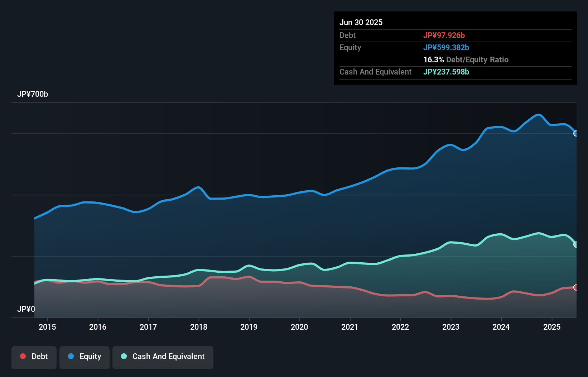Click the Cash value JP¥237.598b in tooltip
Screen dimensions: 588x377
pyautogui.click(x=446, y=72)
